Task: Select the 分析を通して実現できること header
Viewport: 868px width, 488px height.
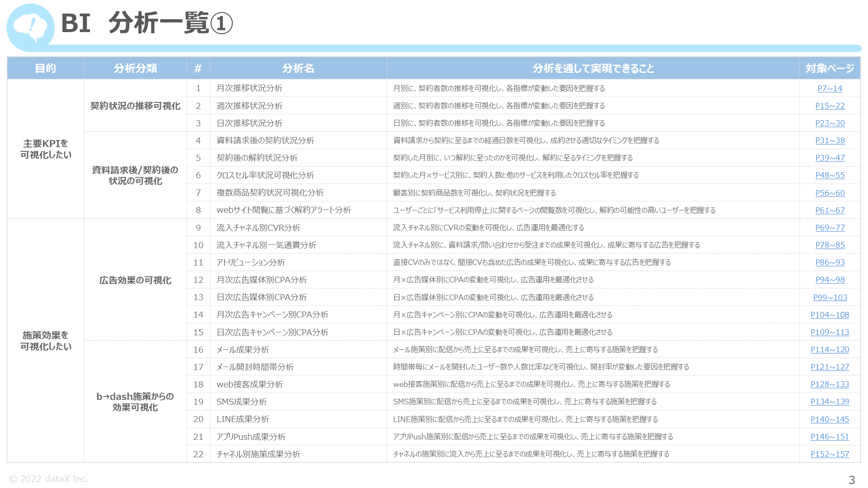Action: [593, 68]
